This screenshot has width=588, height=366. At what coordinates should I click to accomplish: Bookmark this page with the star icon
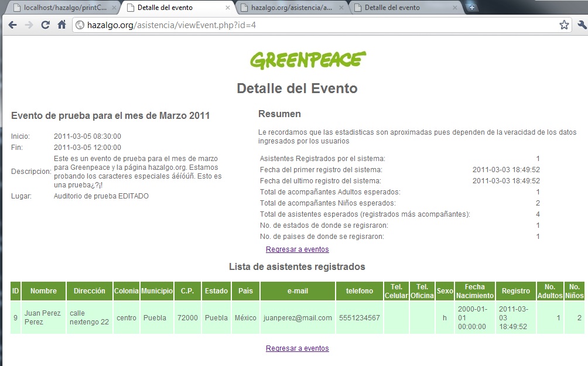(564, 25)
